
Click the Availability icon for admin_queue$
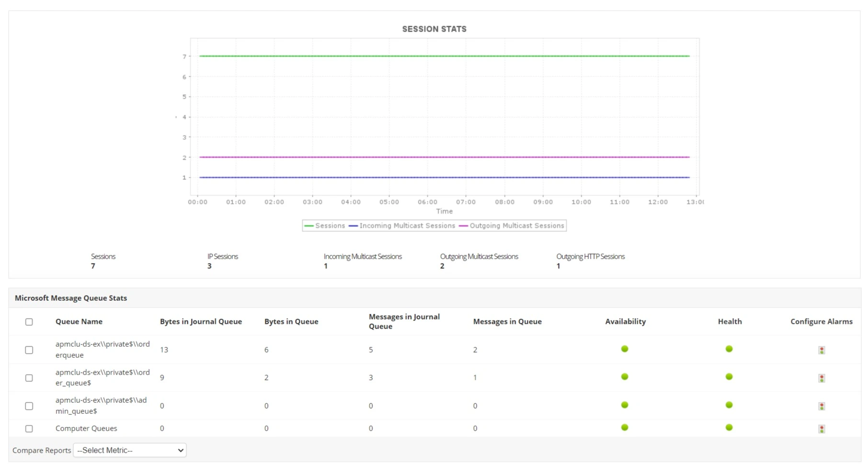point(624,405)
